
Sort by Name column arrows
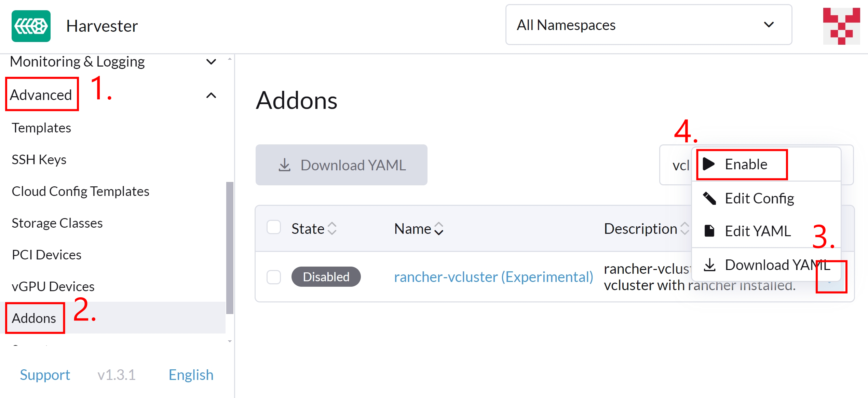[439, 229]
